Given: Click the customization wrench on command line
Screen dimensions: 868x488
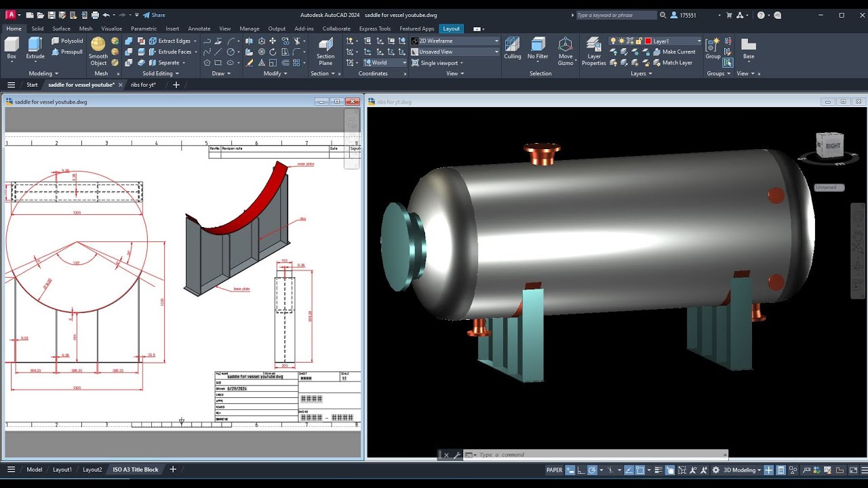Looking at the screenshot, I should [x=457, y=455].
